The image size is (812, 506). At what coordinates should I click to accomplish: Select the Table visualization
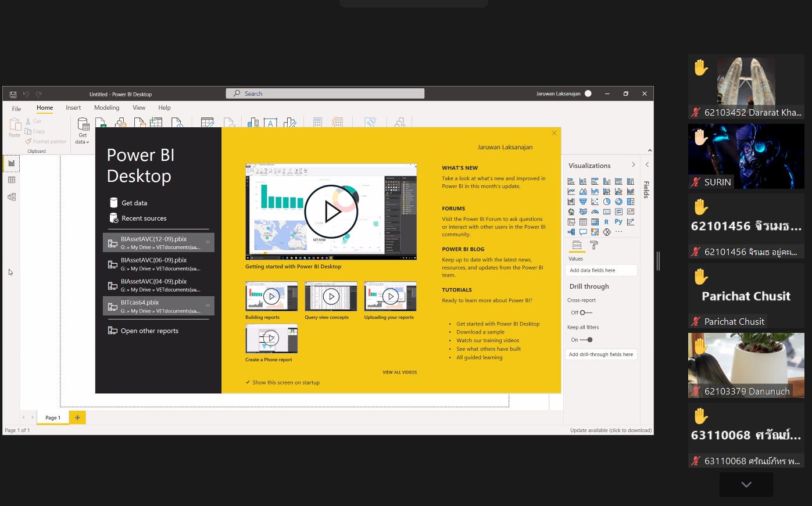[x=583, y=222]
